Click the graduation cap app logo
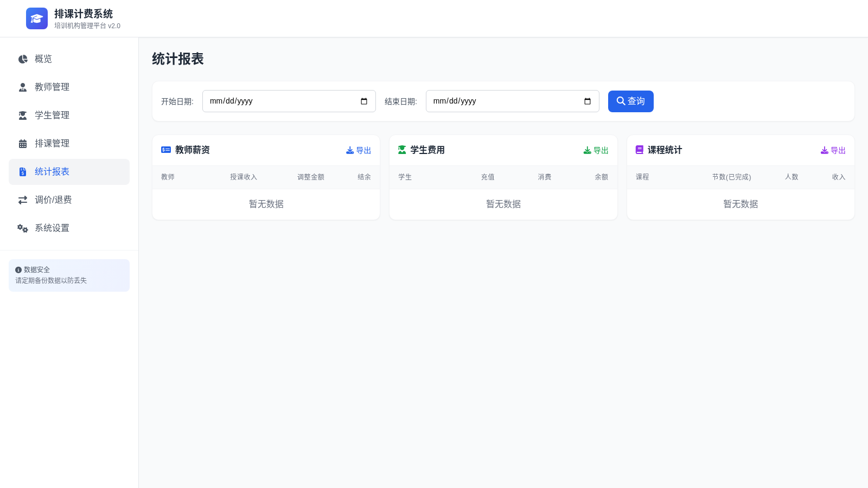 pyautogui.click(x=37, y=18)
